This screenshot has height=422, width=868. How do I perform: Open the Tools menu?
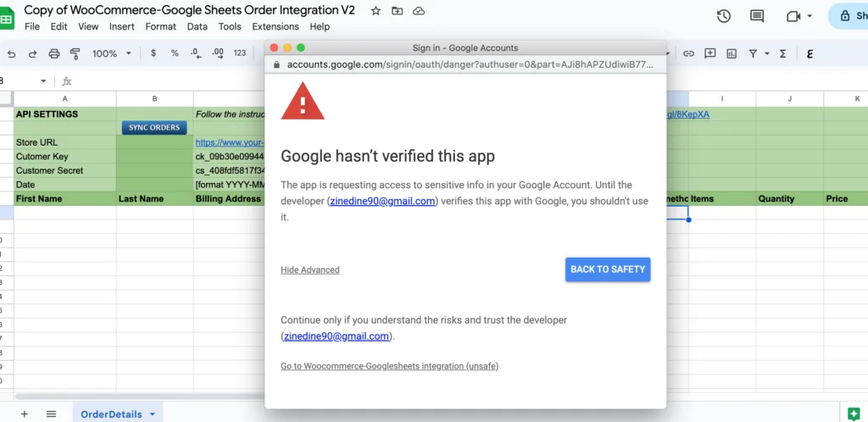click(x=230, y=26)
